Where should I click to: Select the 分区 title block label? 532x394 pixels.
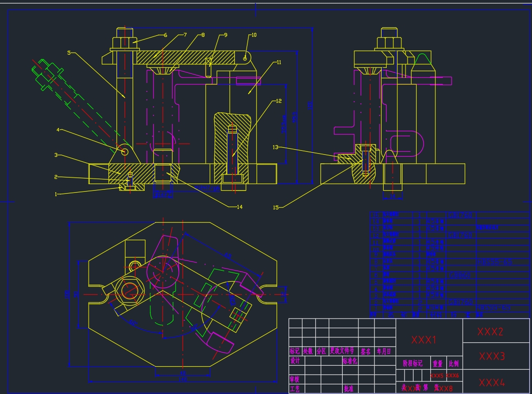pos(321,352)
